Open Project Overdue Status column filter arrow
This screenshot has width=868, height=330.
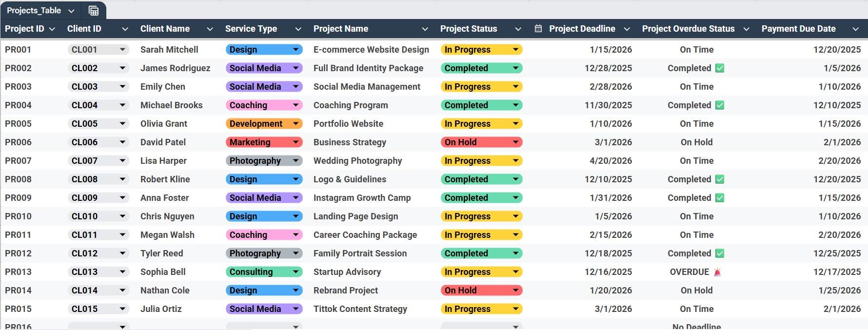click(746, 29)
